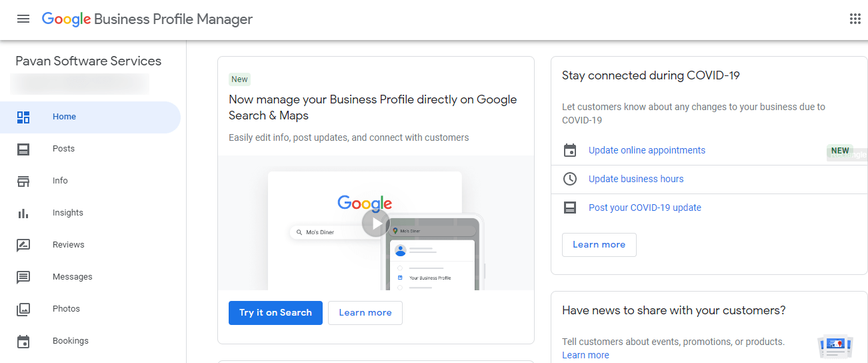Click Learn more beside Try it on Search
The image size is (868, 363).
coord(365,313)
